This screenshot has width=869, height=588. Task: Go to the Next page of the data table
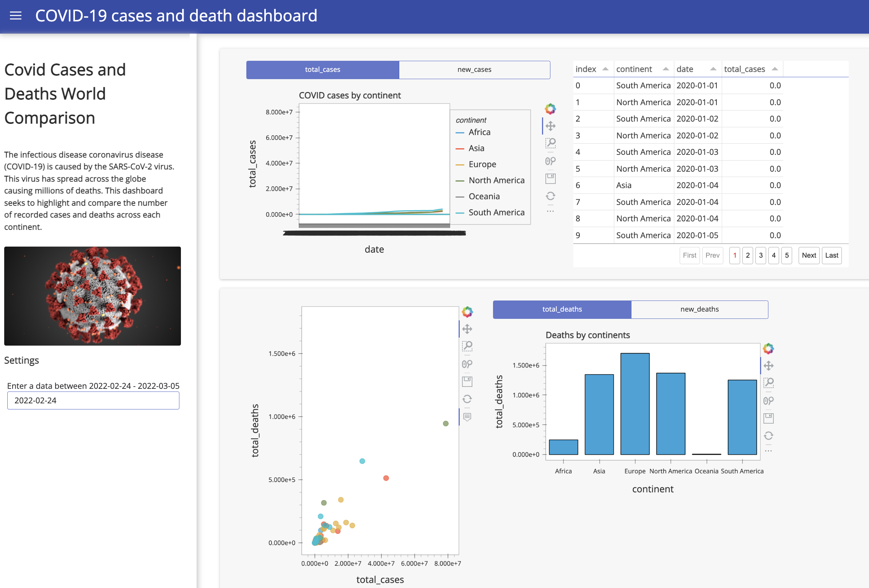pos(809,255)
